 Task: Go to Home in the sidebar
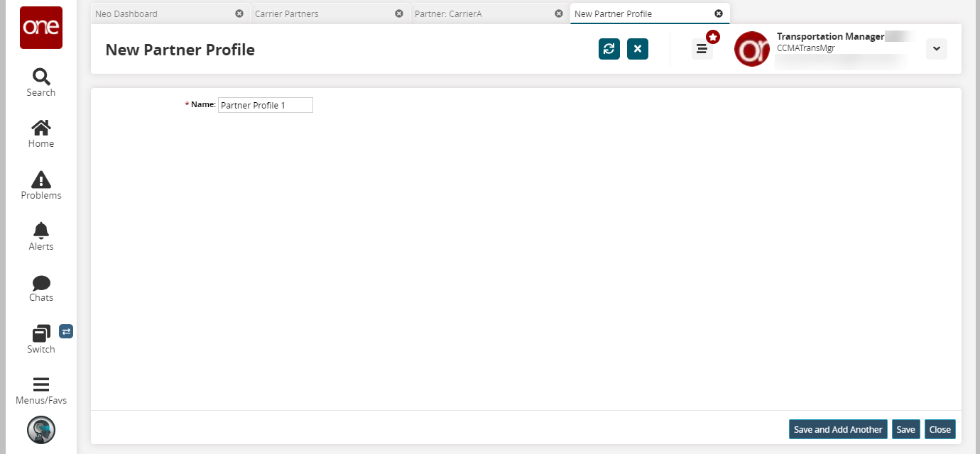tap(41, 134)
